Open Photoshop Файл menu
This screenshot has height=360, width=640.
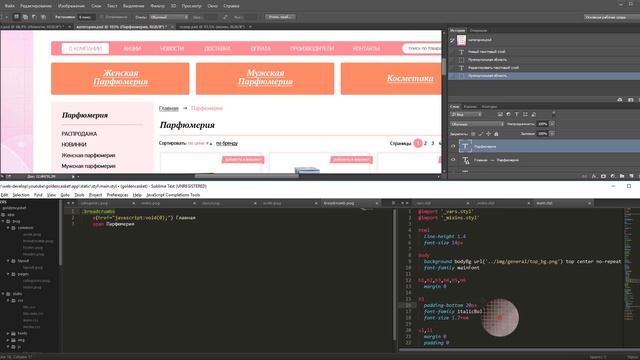click(x=9, y=6)
